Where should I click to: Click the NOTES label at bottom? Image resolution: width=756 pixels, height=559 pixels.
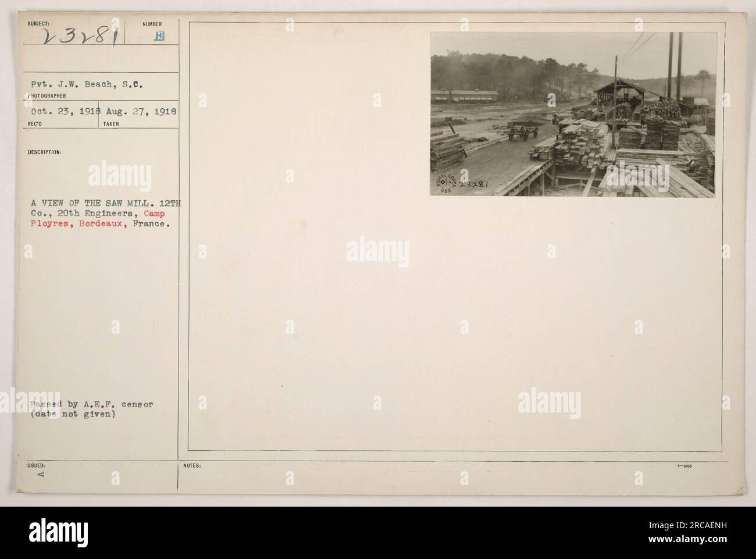192,466
